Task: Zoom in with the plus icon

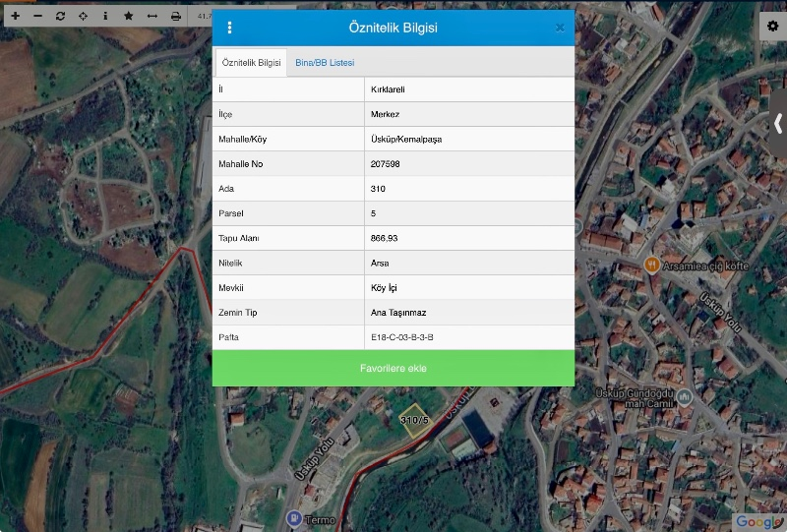Action: pyautogui.click(x=16, y=16)
